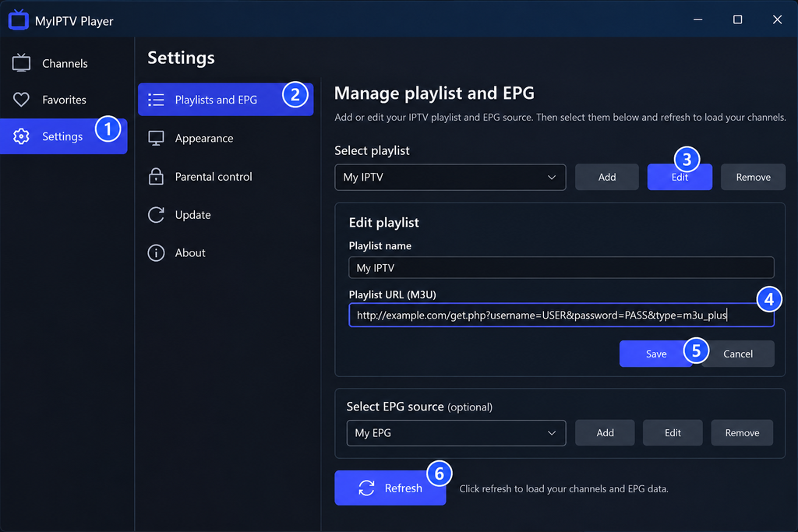Click the "Manage playlist and EPG" heading

tap(434, 93)
